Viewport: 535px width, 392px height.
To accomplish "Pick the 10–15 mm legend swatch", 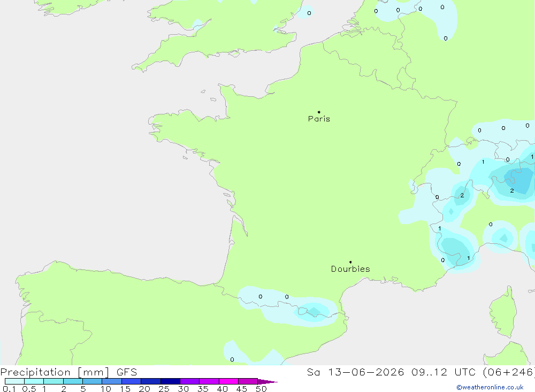I will (x=112, y=381).
